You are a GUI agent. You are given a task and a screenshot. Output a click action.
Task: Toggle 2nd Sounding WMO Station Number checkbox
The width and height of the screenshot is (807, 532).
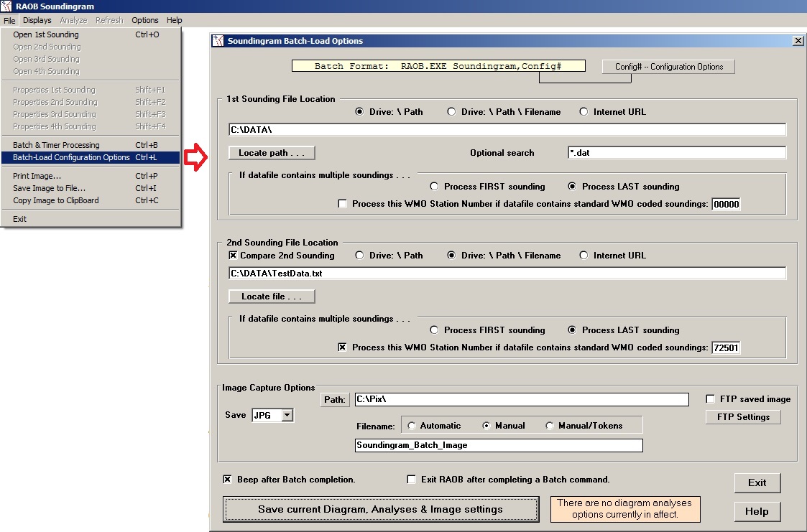342,347
